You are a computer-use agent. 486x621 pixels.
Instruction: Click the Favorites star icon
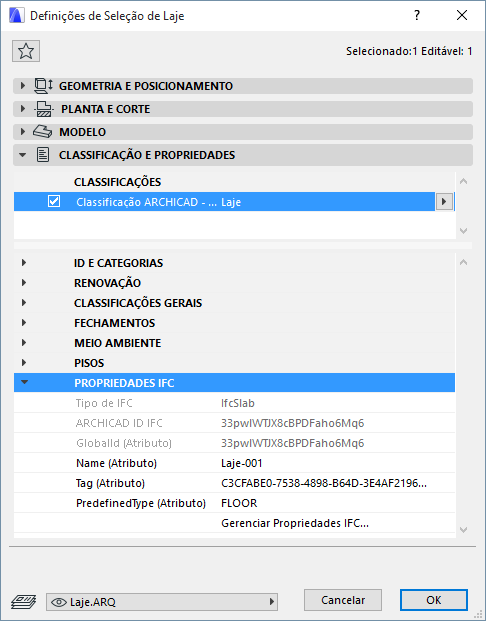tap(26, 51)
